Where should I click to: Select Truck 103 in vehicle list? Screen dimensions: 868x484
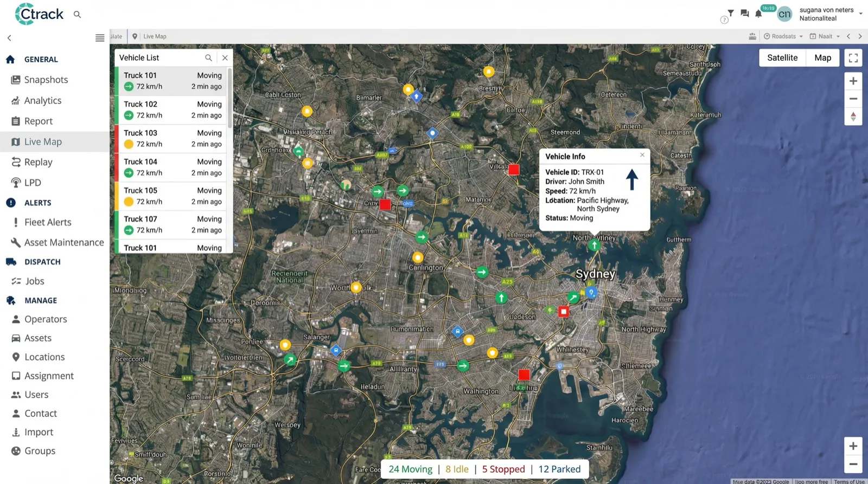click(x=171, y=138)
